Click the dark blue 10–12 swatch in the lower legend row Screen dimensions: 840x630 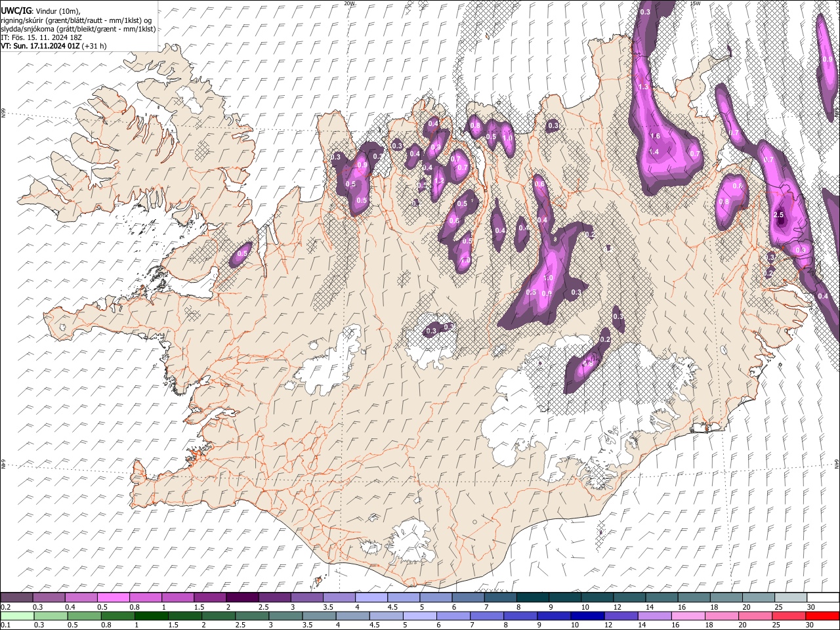pos(587,616)
